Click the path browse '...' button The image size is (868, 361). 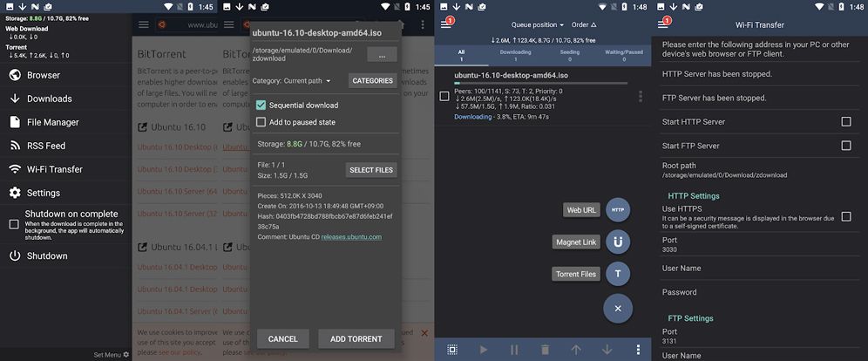click(382, 55)
